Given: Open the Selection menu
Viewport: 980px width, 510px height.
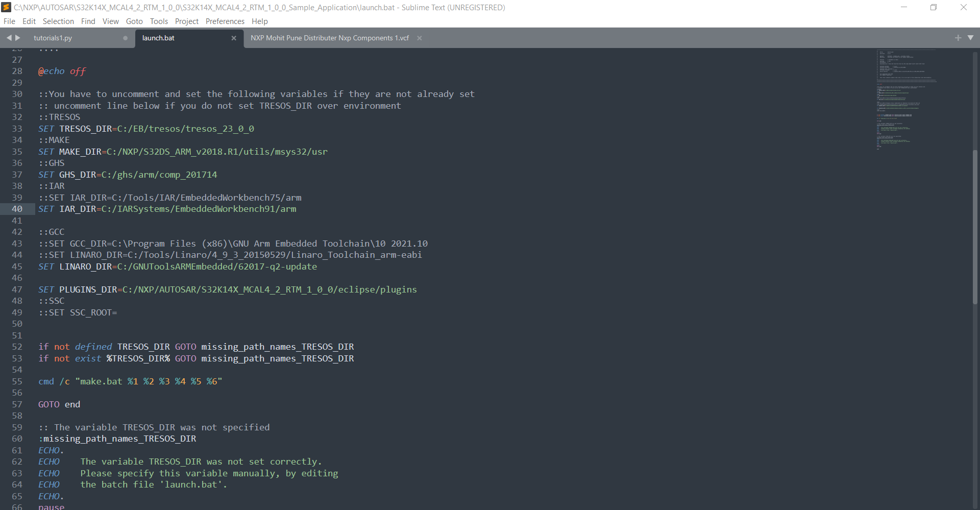Looking at the screenshot, I should [58, 21].
